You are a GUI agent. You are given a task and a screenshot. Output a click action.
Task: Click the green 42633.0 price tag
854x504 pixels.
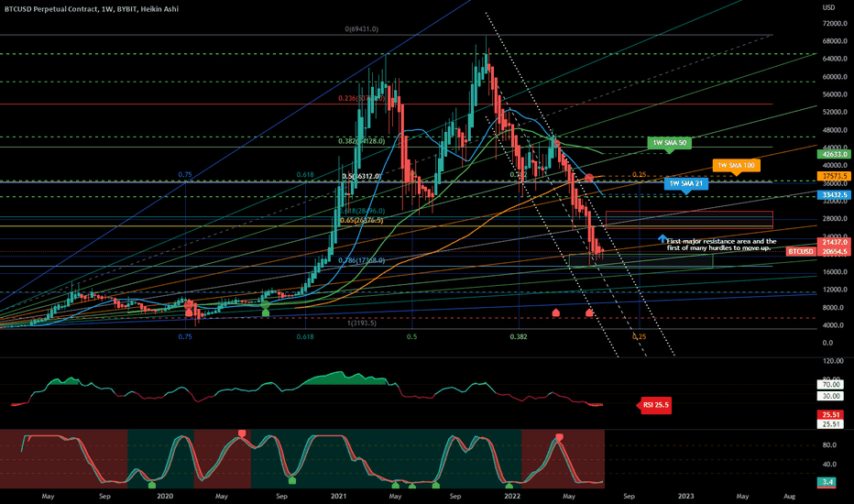tap(833, 154)
